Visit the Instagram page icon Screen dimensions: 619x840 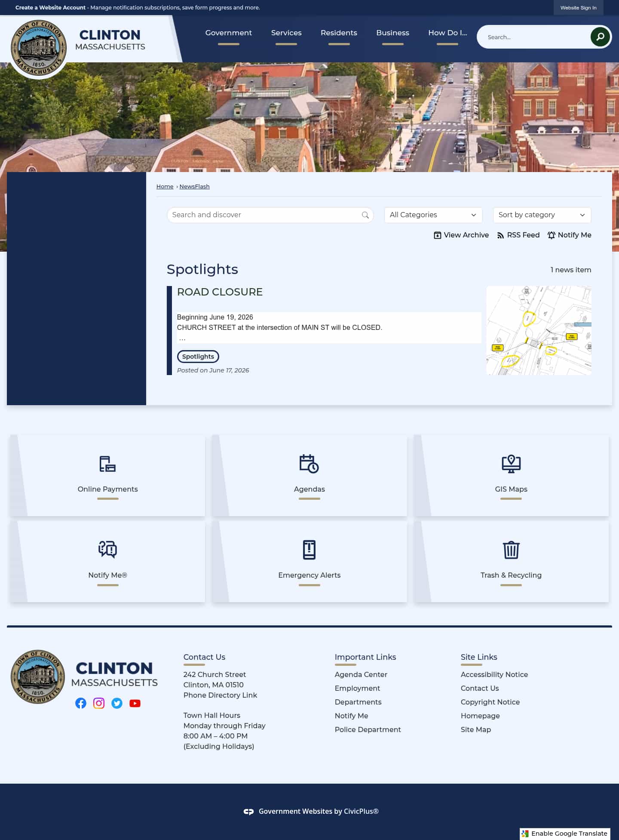click(x=99, y=703)
